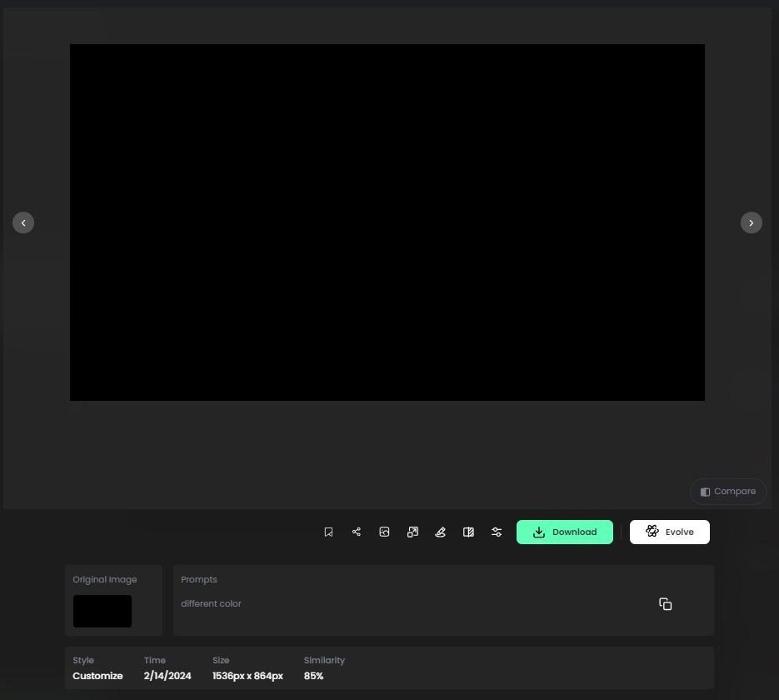
Task: Go to the previous image
Action: [x=23, y=222]
